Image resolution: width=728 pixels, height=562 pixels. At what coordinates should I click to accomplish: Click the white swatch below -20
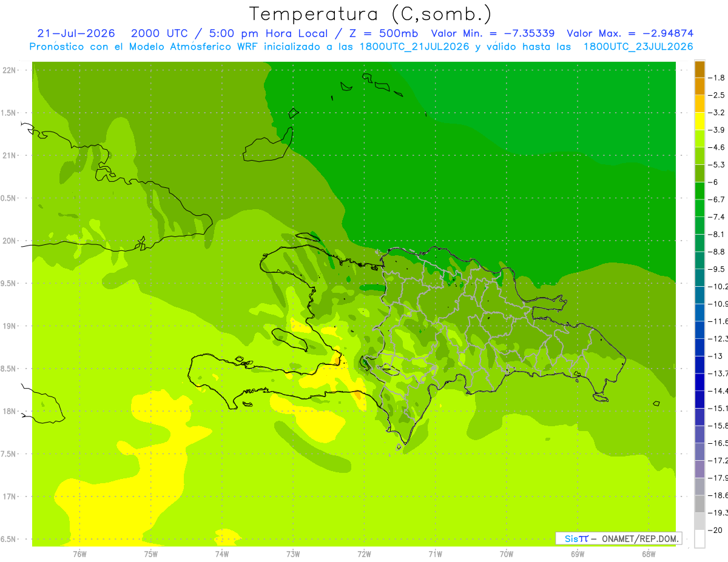pyautogui.click(x=699, y=539)
